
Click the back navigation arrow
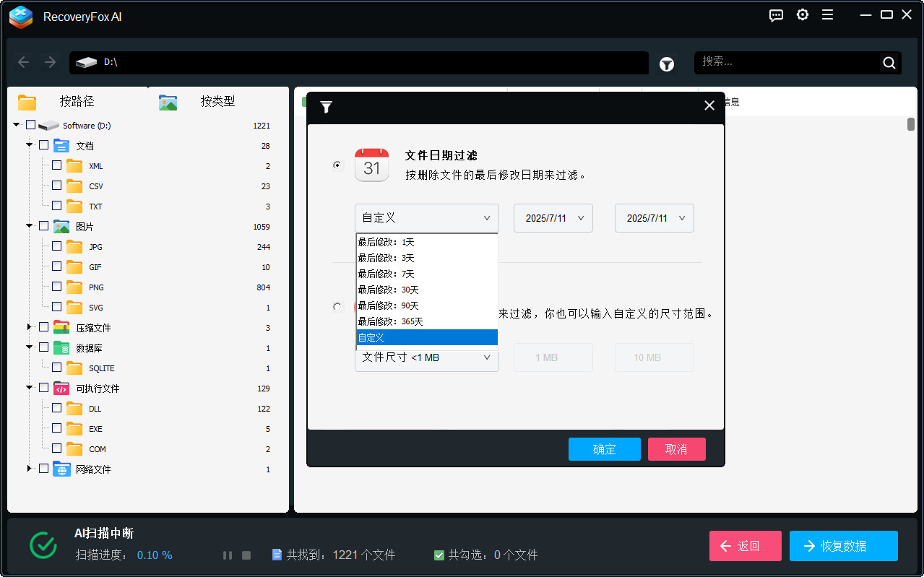point(23,62)
